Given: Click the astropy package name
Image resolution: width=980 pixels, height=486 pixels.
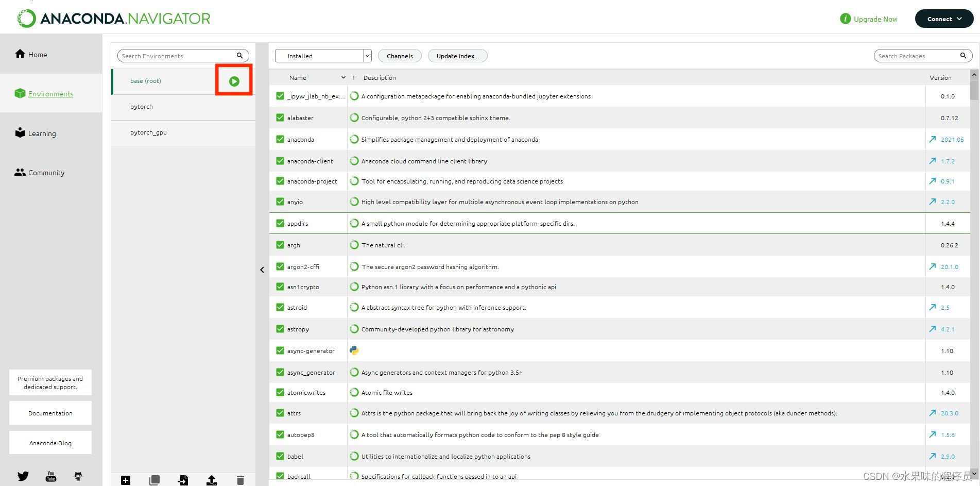Looking at the screenshot, I should tap(298, 329).
